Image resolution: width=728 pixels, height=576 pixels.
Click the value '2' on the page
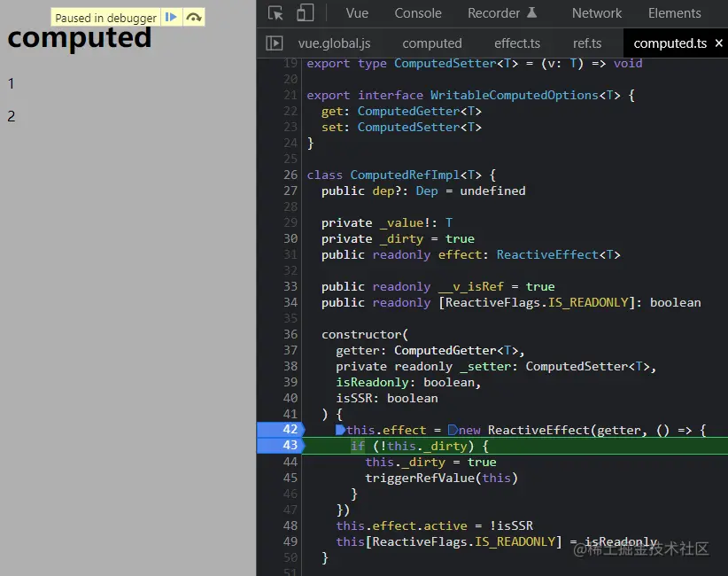(12, 116)
